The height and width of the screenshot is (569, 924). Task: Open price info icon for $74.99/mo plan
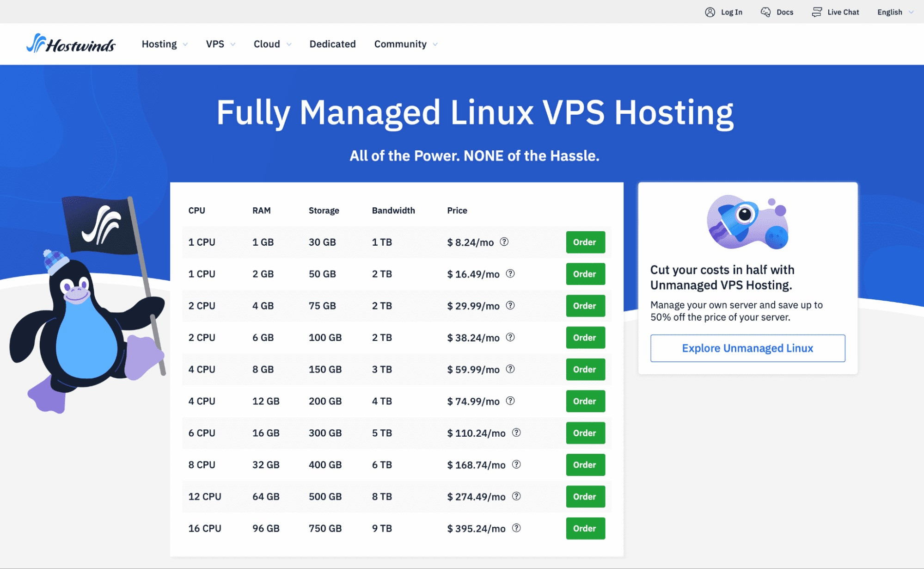coord(510,401)
